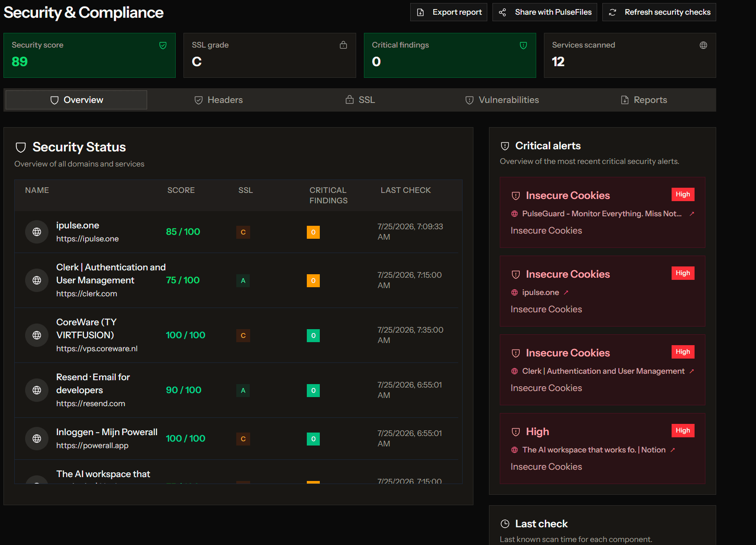
Task: Open PulseGuard - Monitor Everything alert link
Action: coord(602,214)
